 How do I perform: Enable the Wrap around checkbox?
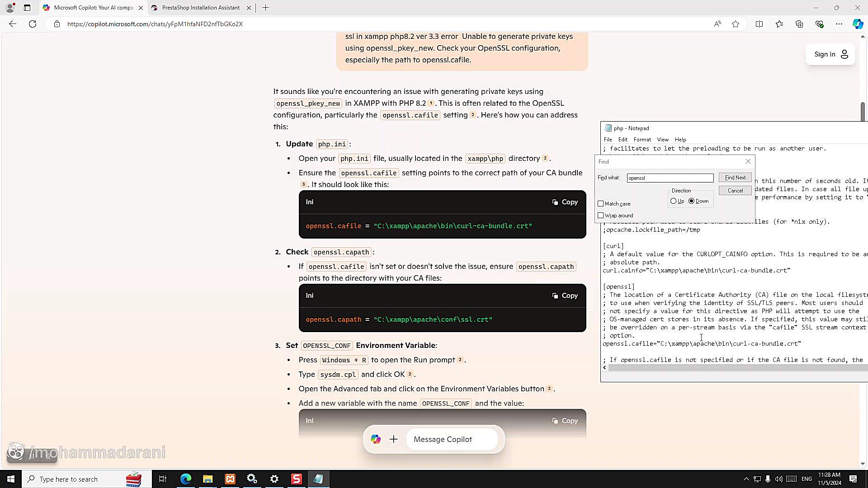coord(601,216)
